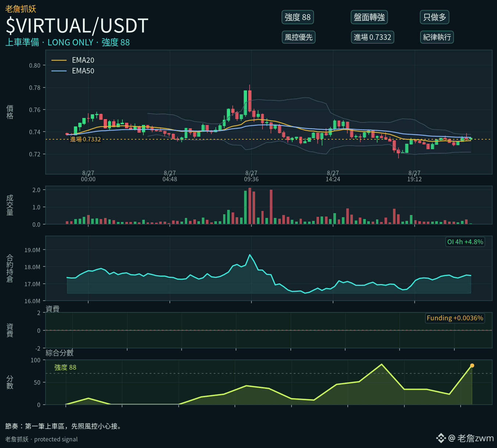The width and height of the screenshot is (497, 448).
Task: Click the 合約持倉 vertical axis label
Action: point(10,268)
